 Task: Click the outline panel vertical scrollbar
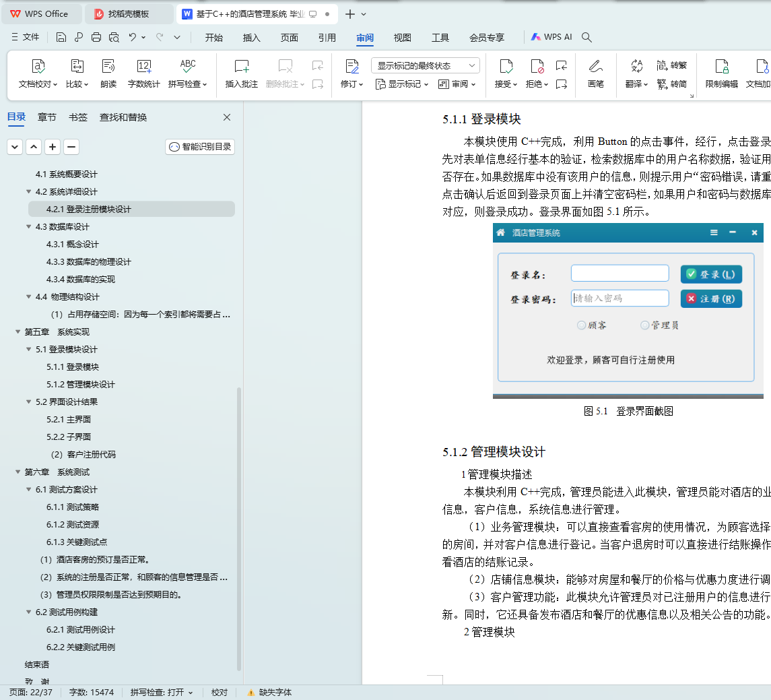[x=239, y=529]
